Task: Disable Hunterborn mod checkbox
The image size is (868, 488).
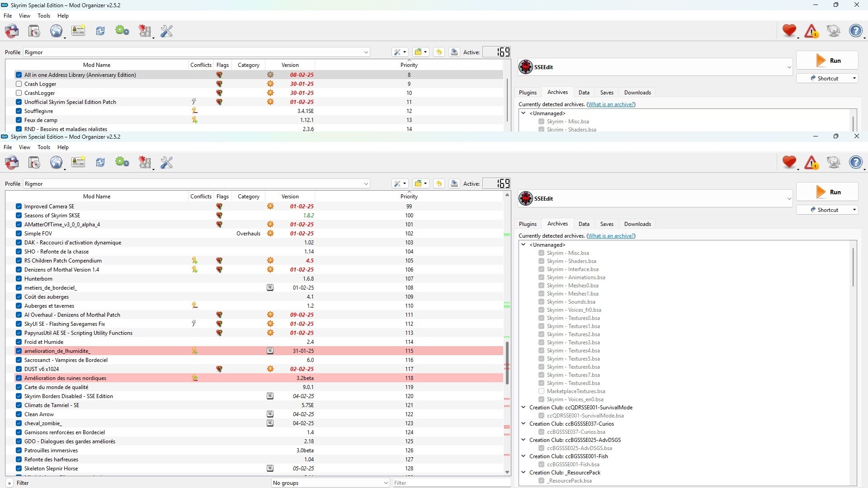Action: click(19, 278)
